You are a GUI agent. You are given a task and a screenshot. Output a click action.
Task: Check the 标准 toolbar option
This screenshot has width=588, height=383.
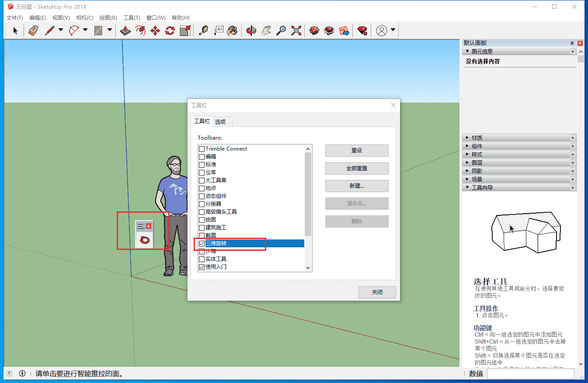pos(202,165)
